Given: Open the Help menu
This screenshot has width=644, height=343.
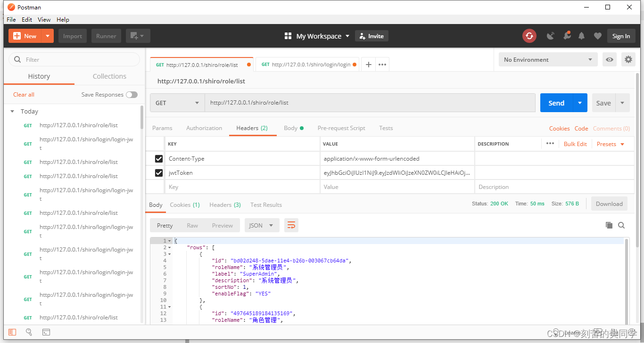Looking at the screenshot, I should pos(63,19).
